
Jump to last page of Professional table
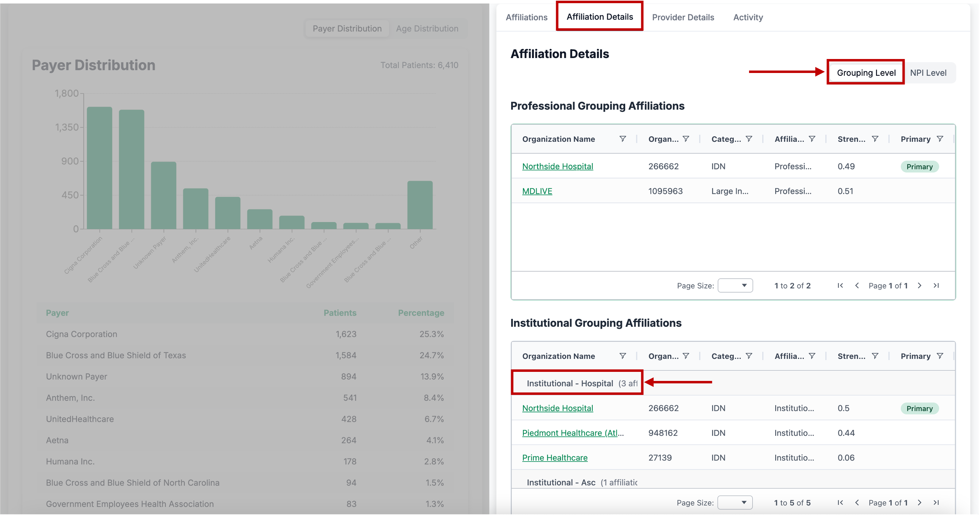click(x=936, y=286)
